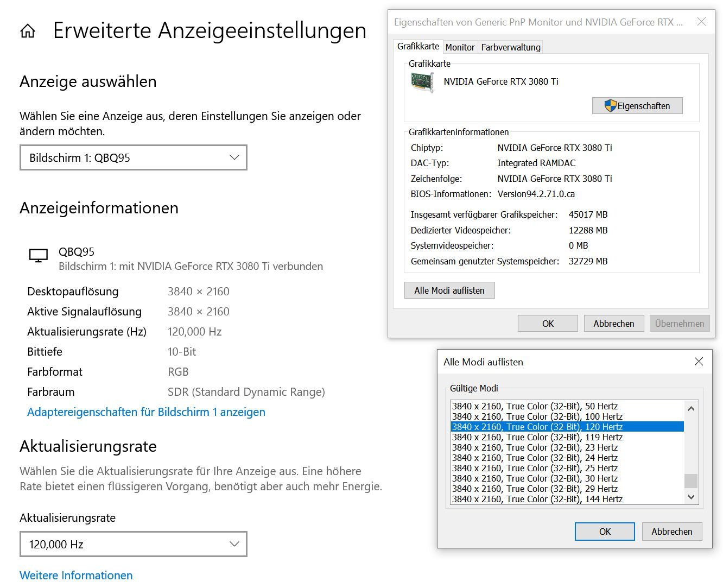The image size is (723, 588).
Task: Click the BIOS version value Version94.2.71.0.ca
Action: 536,194
